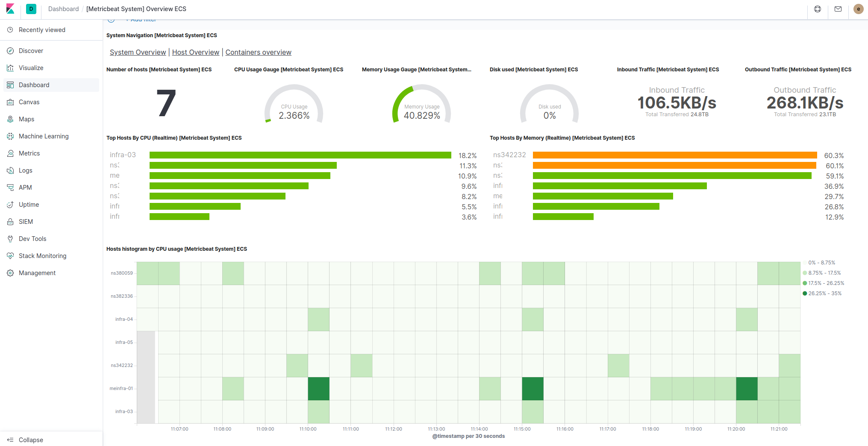
Task: Click 3.6% CPU value in last row
Action: point(469,217)
